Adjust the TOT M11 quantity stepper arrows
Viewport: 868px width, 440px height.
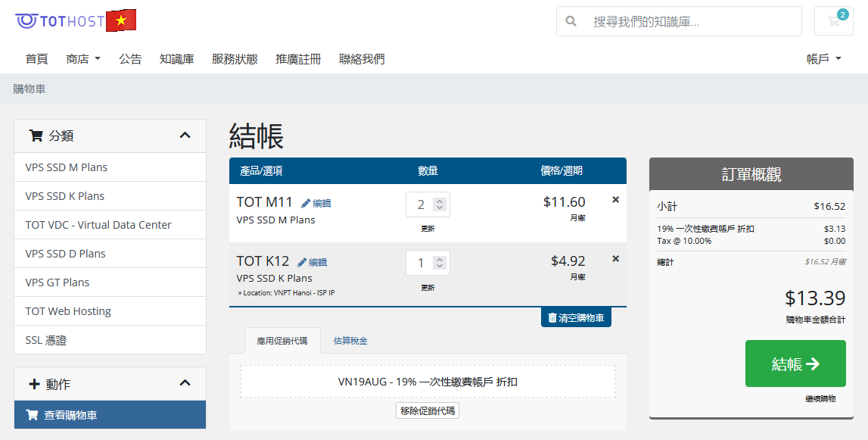tap(440, 204)
